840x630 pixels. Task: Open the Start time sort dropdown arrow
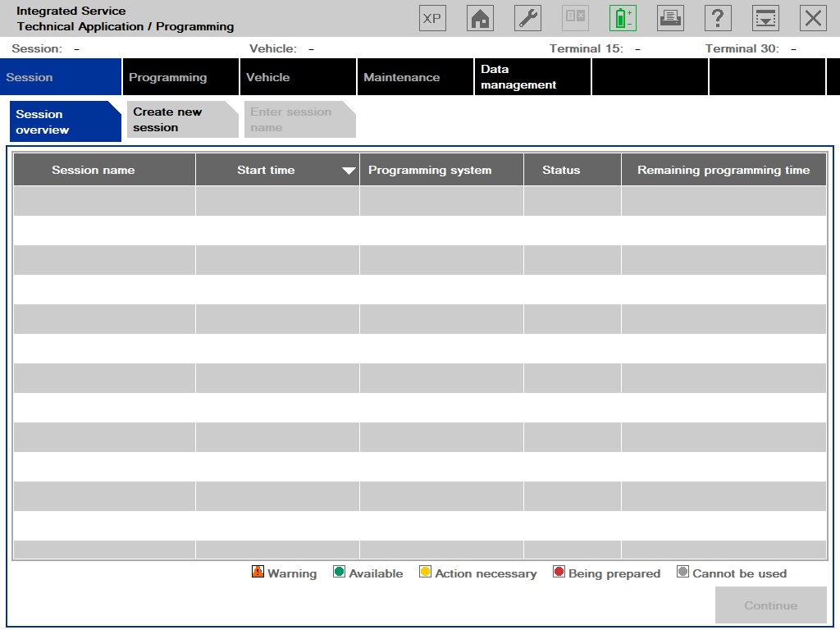click(348, 170)
